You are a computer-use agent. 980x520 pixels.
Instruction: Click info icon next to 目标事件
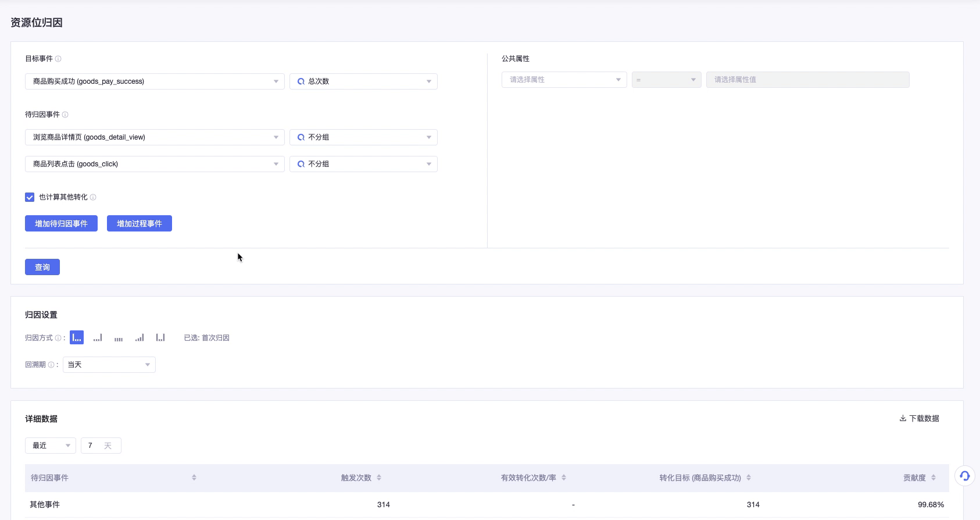[x=58, y=59]
